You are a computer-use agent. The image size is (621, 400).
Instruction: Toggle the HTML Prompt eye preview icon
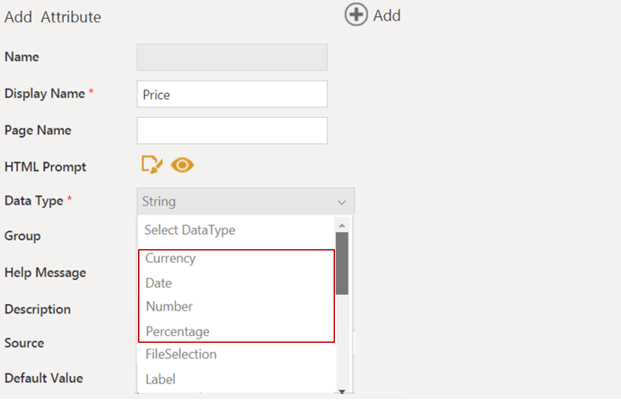(181, 165)
